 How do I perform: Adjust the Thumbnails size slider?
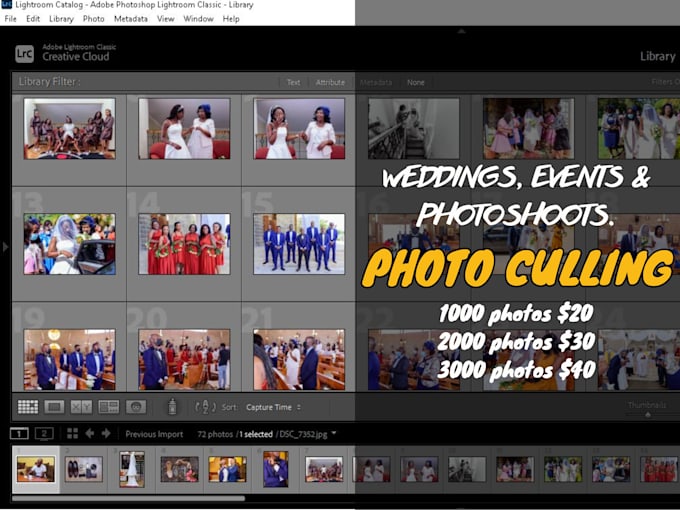coord(647,415)
